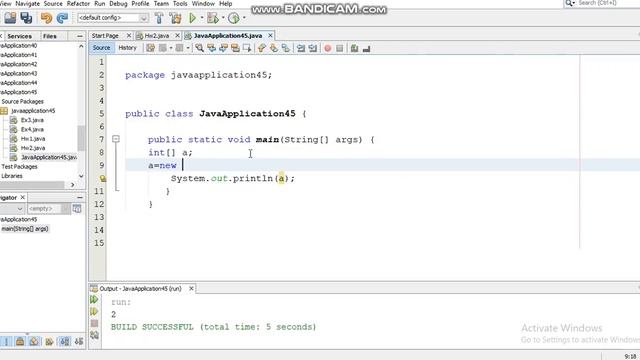Click the lightbulb hint on line 10
Viewport: 640px width, 360px height.
(103, 178)
